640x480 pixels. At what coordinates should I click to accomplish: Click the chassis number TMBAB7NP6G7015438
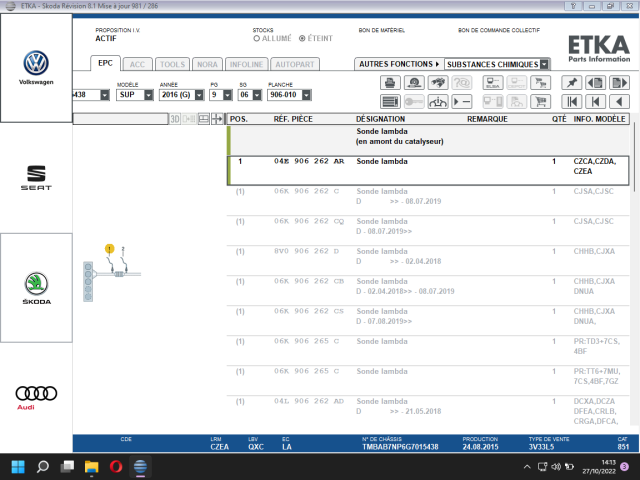point(400,447)
